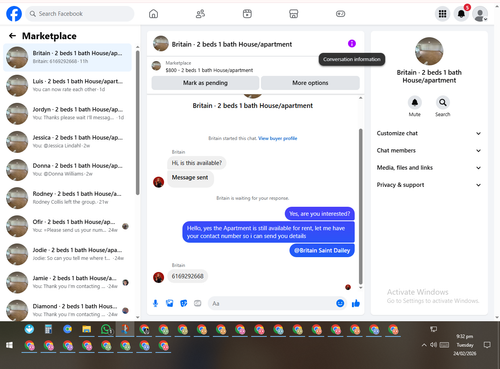Click the conversation list scrollbar
Viewport: 500px width, 369px height.
(x=137, y=123)
